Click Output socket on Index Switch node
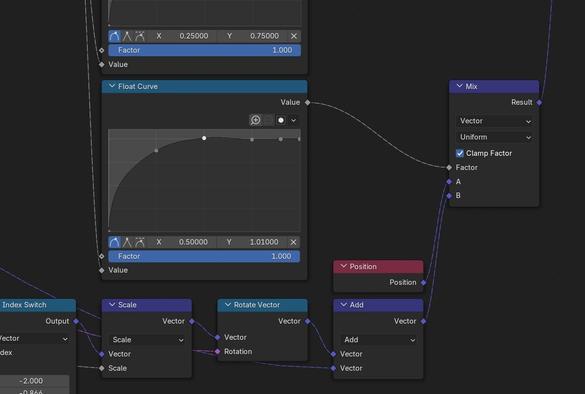 pos(76,321)
